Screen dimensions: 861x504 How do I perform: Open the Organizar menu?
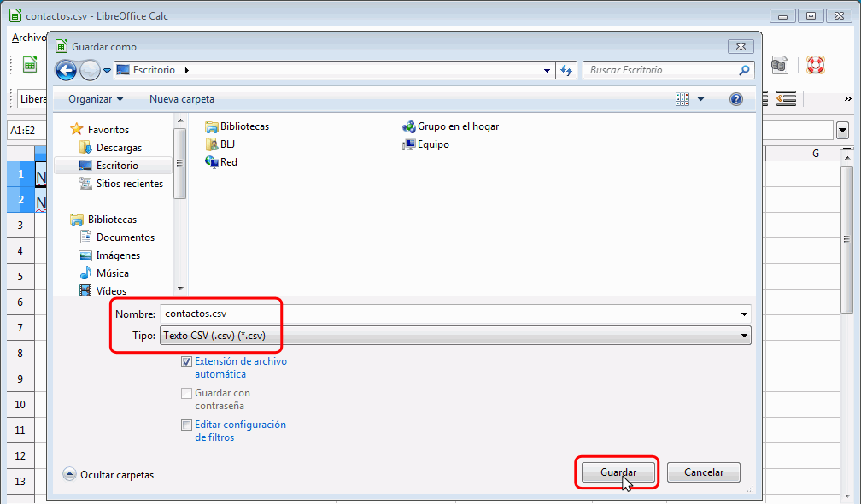(x=96, y=99)
